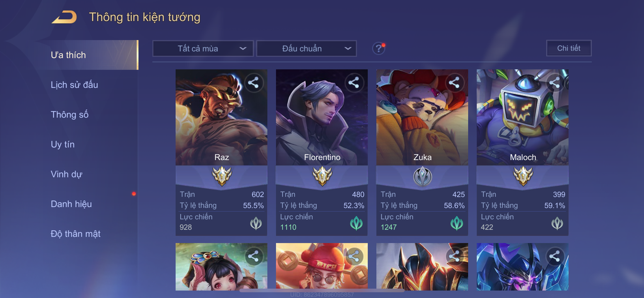
Task: Open the question mark help icon
Action: pos(379,48)
